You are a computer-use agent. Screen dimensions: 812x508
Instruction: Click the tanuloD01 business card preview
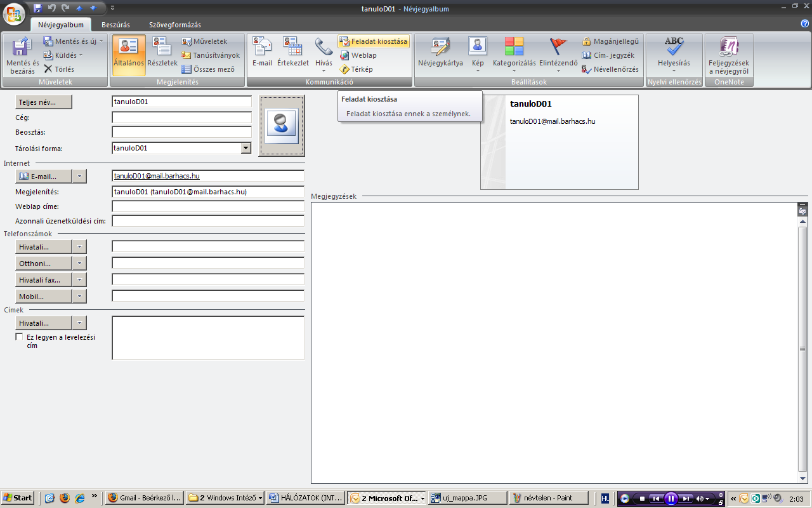click(x=559, y=142)
